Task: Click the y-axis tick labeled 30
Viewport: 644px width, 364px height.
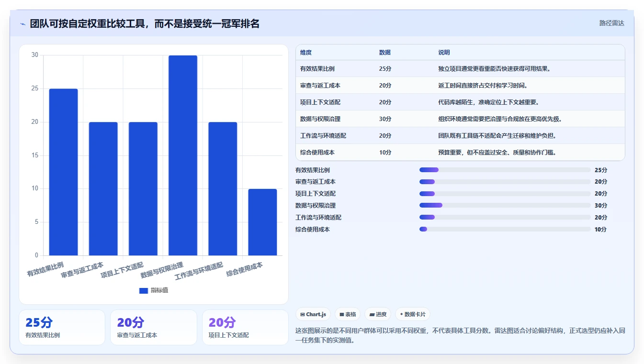Action: coord(35,55)
